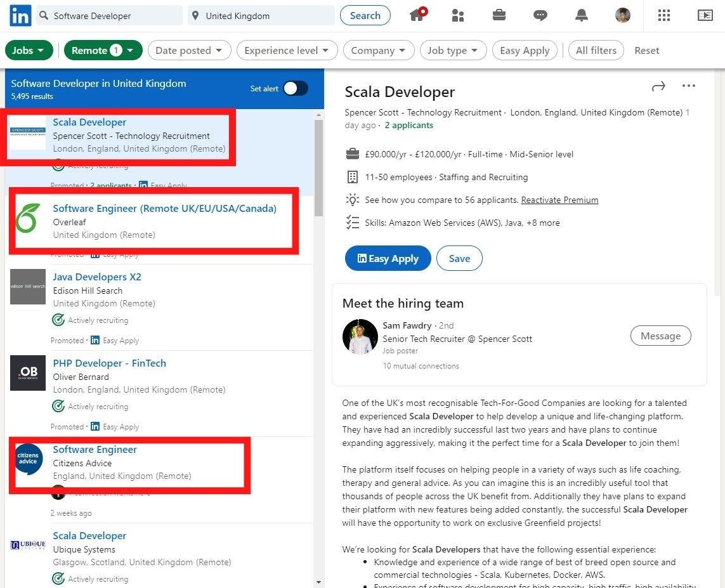The width and height of the screenshot is (725, 588).
Task: Open All filters
Action: (596, 50)
